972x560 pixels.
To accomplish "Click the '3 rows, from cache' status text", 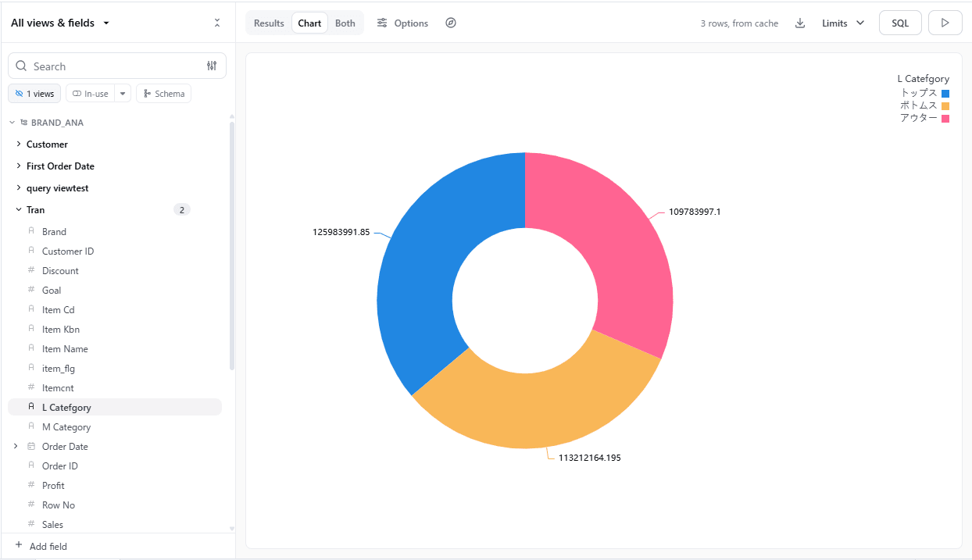I will point(739,23).
